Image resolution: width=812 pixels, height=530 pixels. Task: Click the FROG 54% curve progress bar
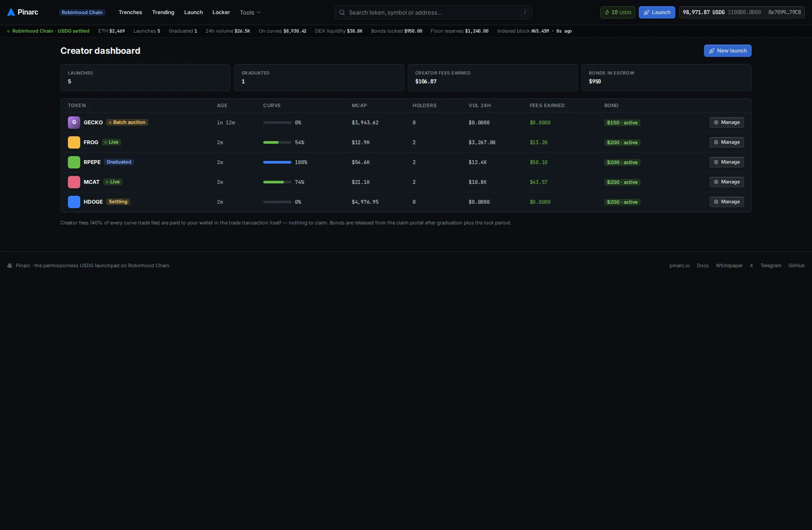[277, 142]
